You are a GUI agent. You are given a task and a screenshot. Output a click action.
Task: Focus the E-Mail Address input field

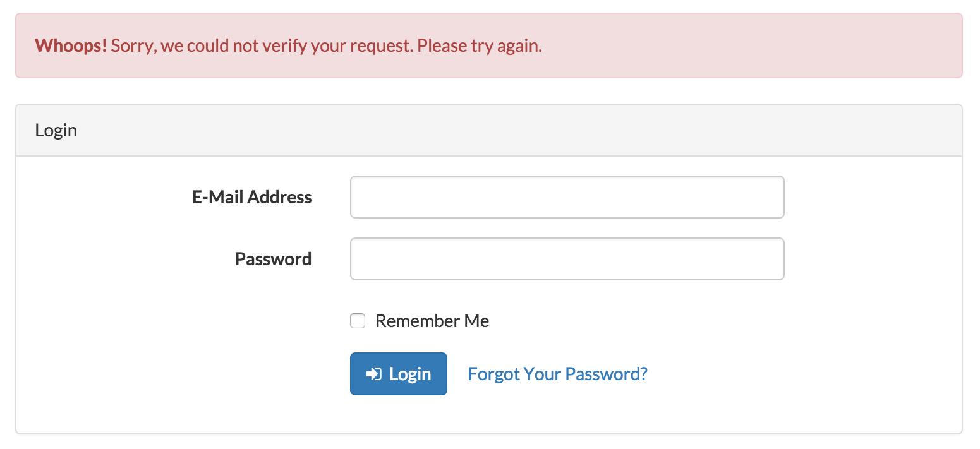click(567, 197)
